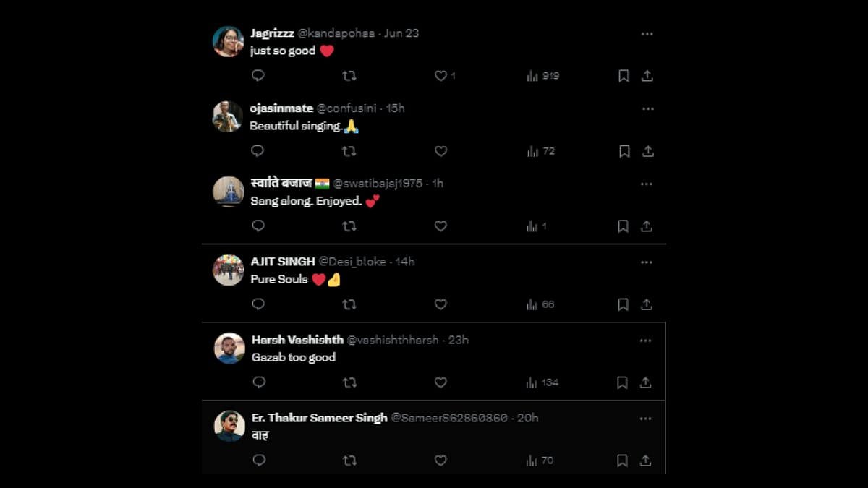Open the Jun 23 timestamp on Jagrizzz's tweet
The height and width of the screenshot is (488, 868).
pyautogui.click(x=401, y=33)
